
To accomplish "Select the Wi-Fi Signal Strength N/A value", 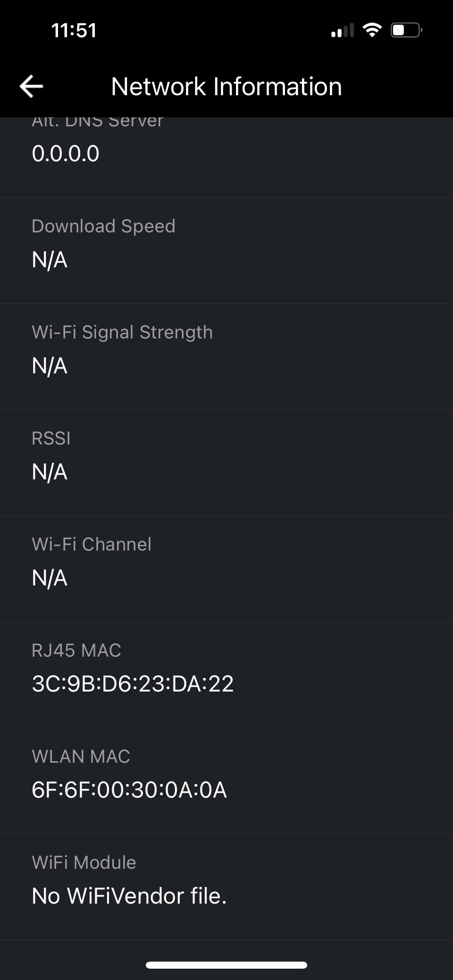I will point(50,366).
